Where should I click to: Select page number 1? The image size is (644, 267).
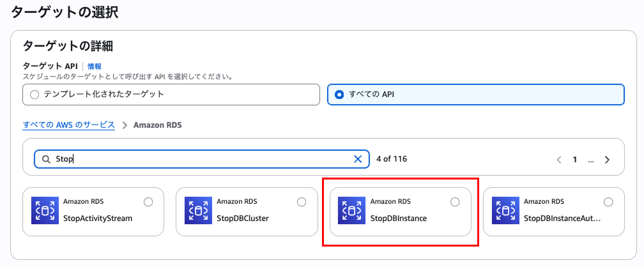[x=576, y=160]
